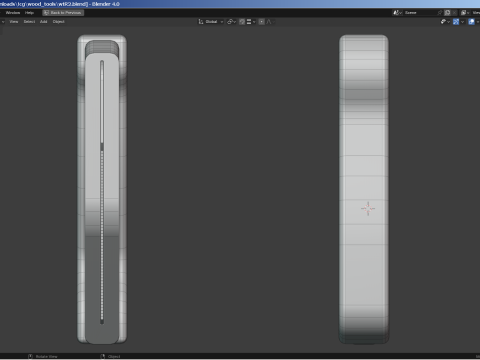480x360 pixels.
Task: Open the proportional editing falloff dropdown
Action: pos(270,22)
